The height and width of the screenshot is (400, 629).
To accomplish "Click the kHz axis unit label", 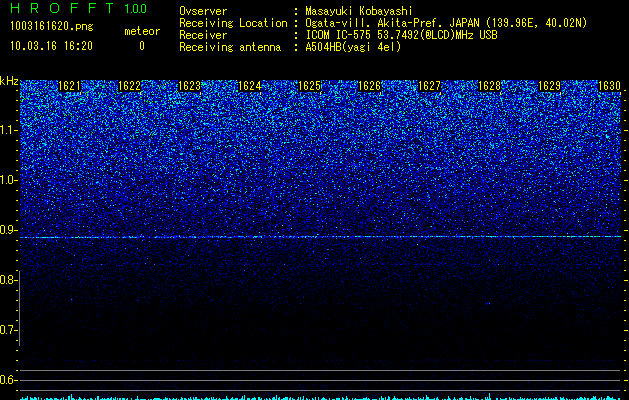I will click(x=9, y=81).
